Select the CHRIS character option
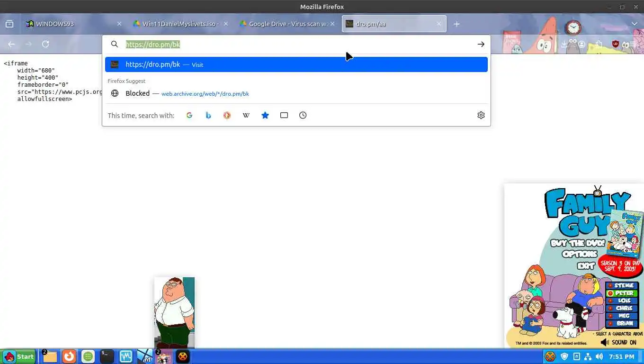Screen dimensions: 644x364 622,309
